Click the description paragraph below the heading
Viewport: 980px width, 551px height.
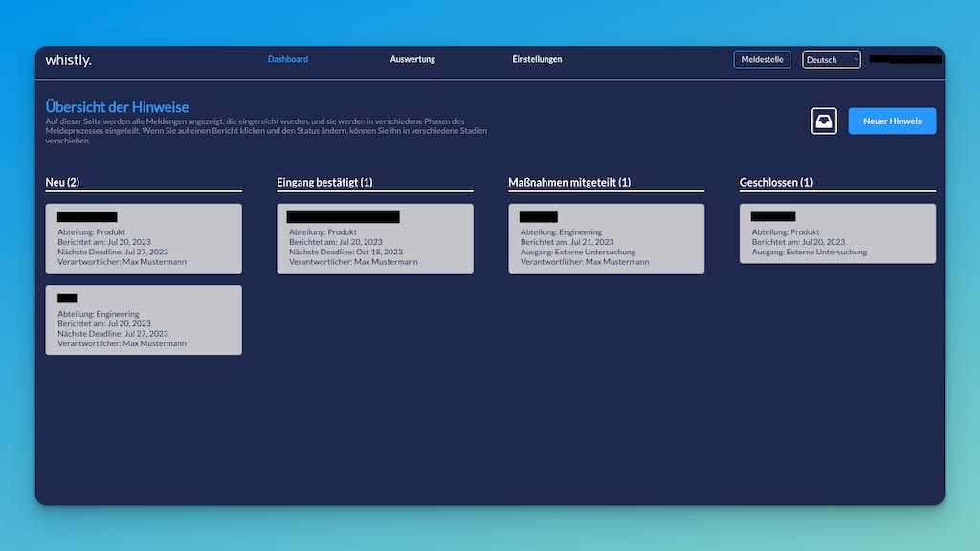coord(258,131)
